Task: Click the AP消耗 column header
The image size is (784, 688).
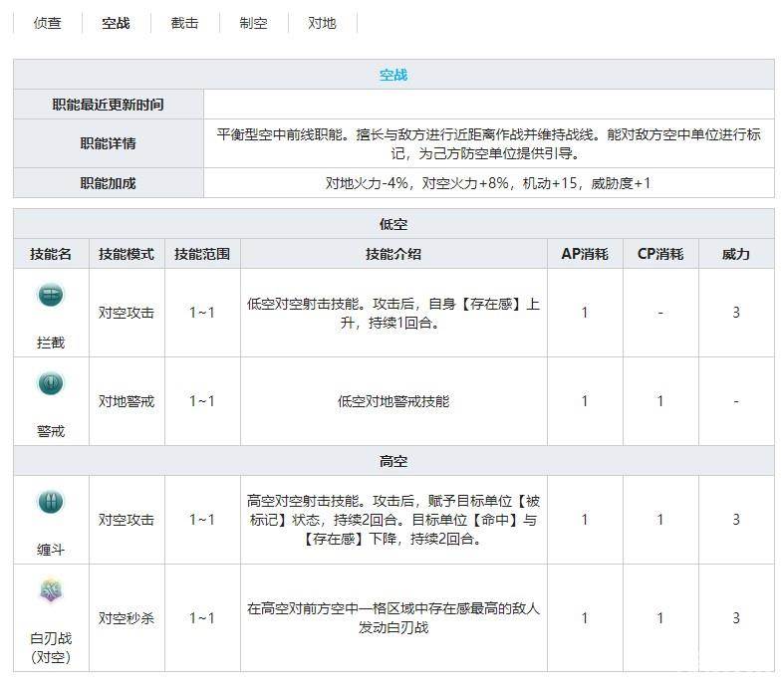Action: point(585,254)
